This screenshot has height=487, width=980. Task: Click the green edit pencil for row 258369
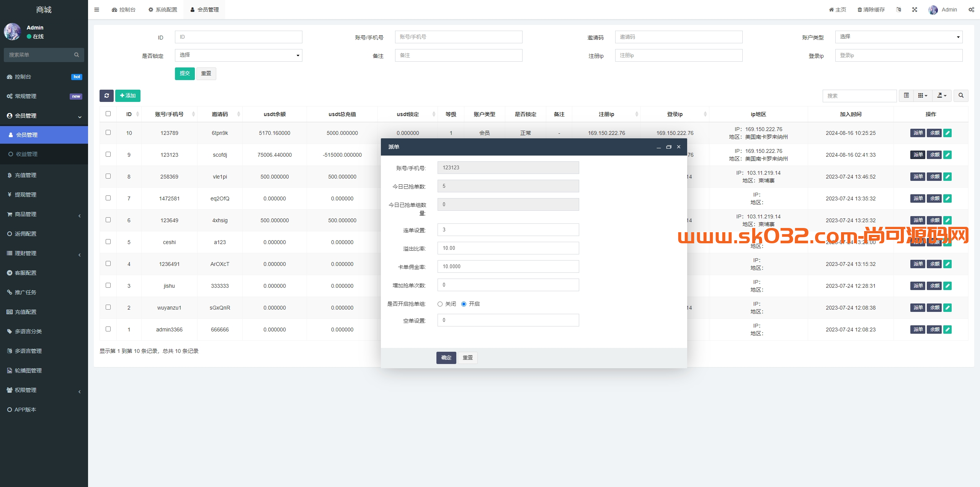coord(947,177)
